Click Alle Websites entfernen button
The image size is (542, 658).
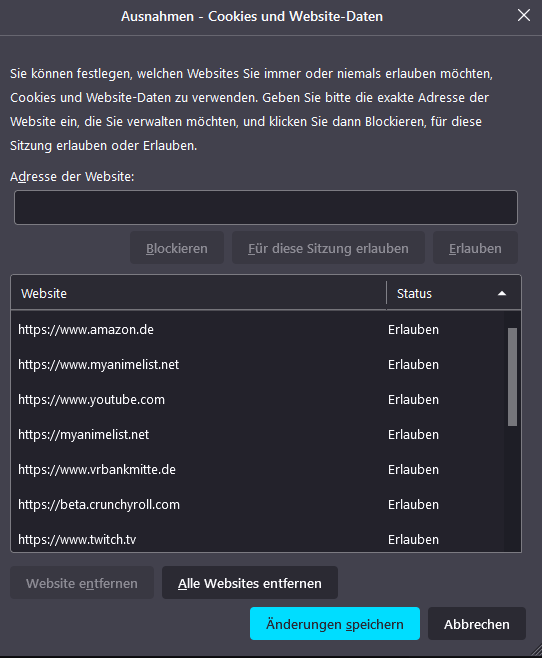pyautogui.click(x=250, y=582)
